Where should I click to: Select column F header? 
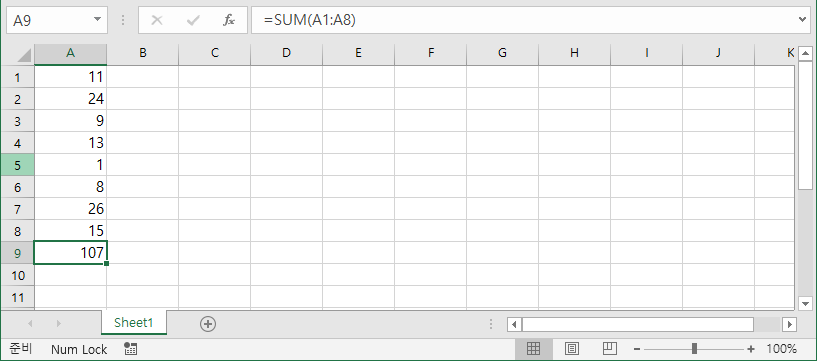(430, 54)
